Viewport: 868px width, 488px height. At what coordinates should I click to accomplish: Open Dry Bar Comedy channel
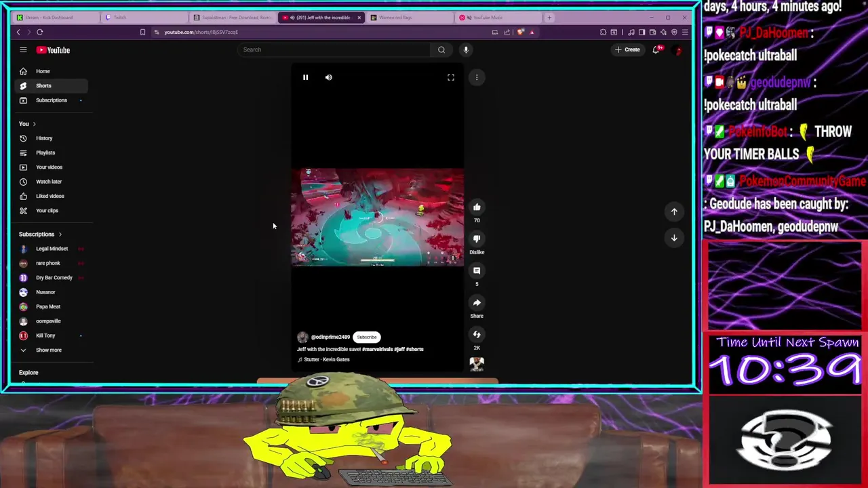pos(51,278)
